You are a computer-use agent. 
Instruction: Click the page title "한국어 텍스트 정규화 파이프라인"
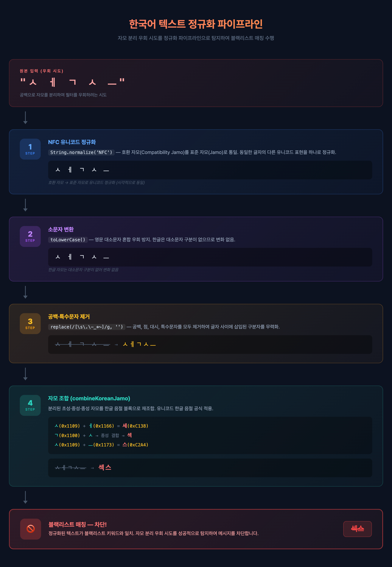[x=196, y=24]
